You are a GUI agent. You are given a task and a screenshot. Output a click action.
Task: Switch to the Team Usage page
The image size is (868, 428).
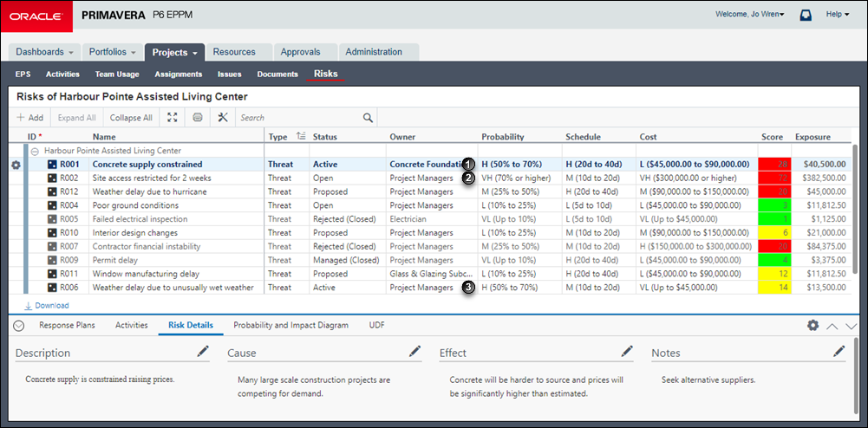117,75
